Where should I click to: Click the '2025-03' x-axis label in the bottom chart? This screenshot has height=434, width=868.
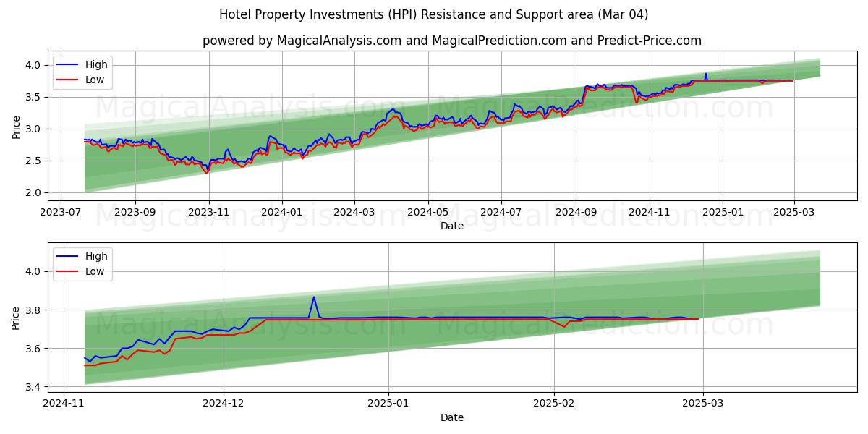pyautogui.click(x=704, y=405)
